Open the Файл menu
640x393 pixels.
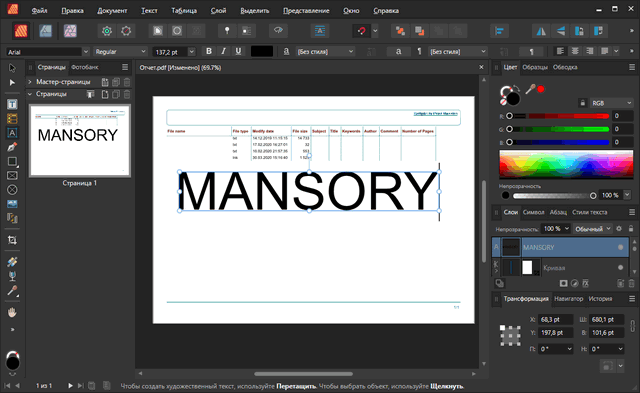[x=39, y=11]
